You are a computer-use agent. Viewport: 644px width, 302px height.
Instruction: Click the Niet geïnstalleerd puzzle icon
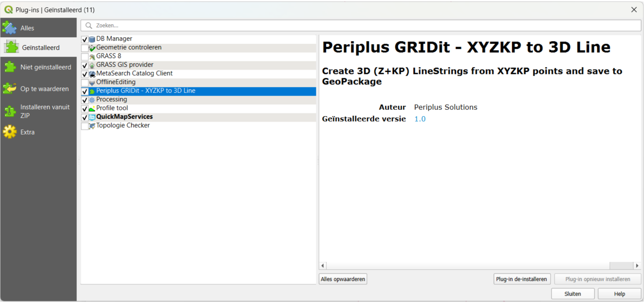pyautogui.click(x=10, y=67)
